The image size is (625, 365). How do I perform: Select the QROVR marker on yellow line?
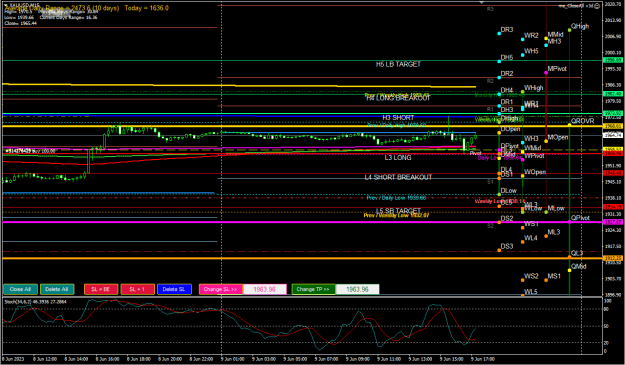[x=570, y=125]
